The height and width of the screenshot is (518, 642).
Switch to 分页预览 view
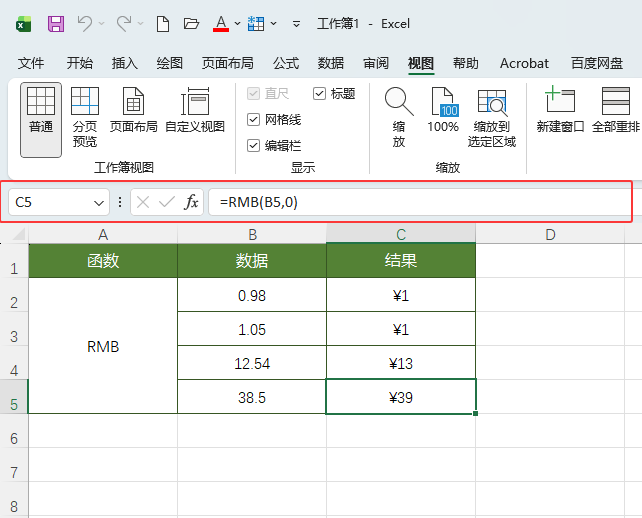click(x=85, y=117)
